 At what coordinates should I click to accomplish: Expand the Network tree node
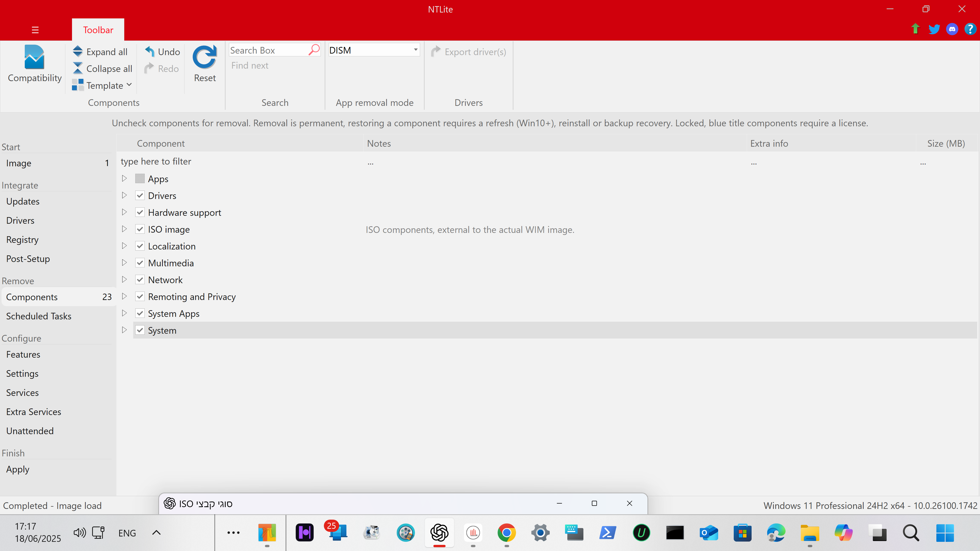[124, 279]
